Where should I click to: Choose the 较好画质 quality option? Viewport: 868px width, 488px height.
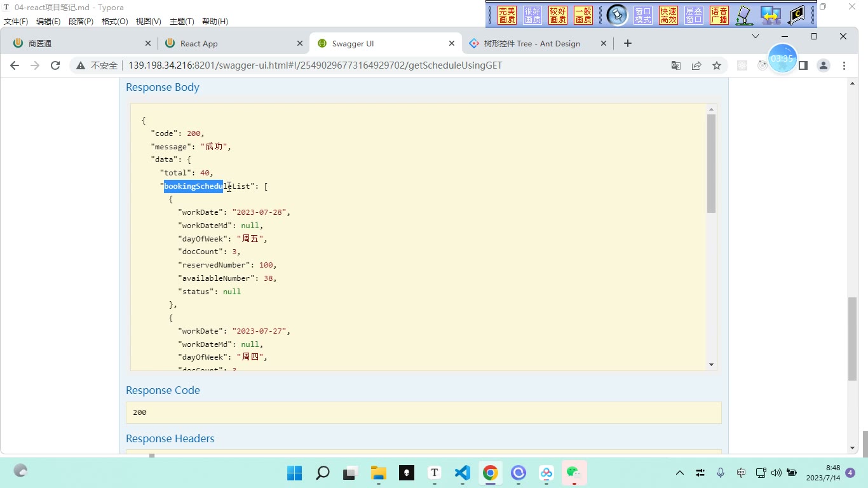tap(558, 15)
